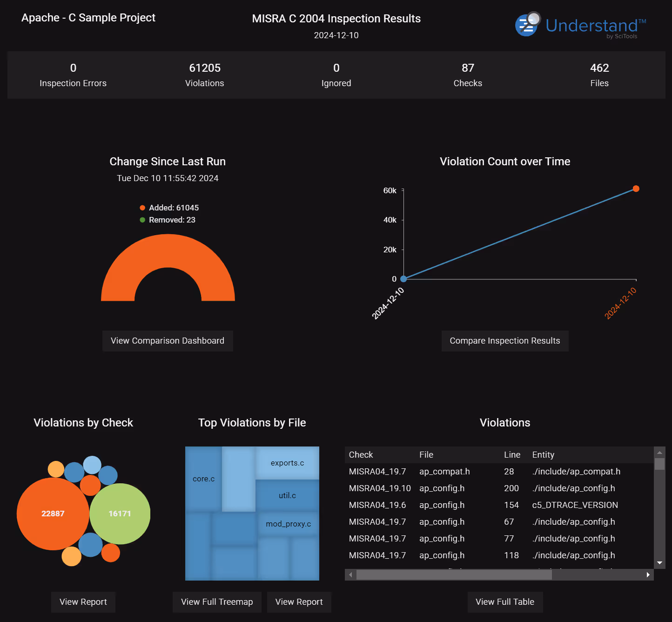Click c5_DTRACE_VERSION entity cell
Screen dimensions: 672x622
pos(575,505)
